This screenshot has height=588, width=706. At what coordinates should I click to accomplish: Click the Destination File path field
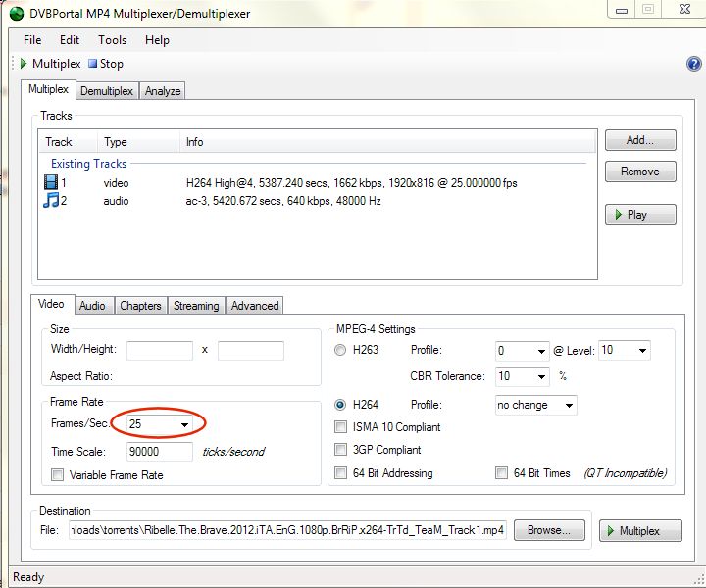tap(287, 530)
